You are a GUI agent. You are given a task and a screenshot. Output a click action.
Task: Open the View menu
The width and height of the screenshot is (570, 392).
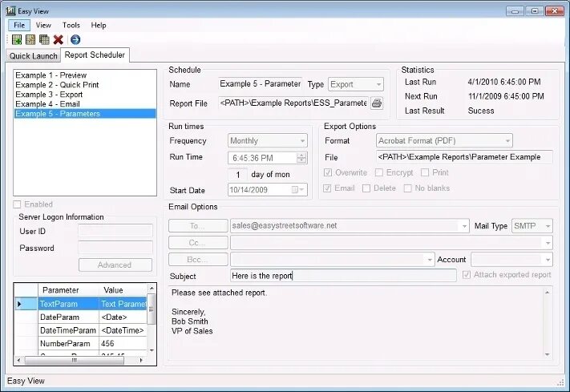(x=43, y=25)
